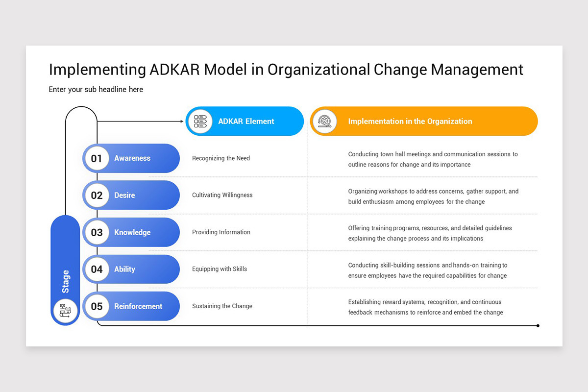588x392 pixels.
Task: Click the vertical Stage label
Action: point(65,279)
